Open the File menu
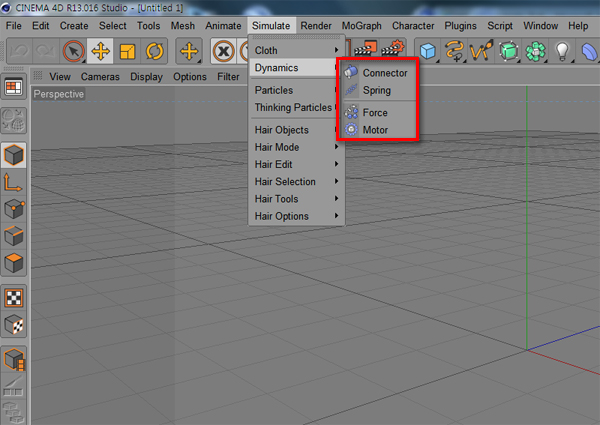This screenshot has width=600, height=425. click(x=14, y=26)
